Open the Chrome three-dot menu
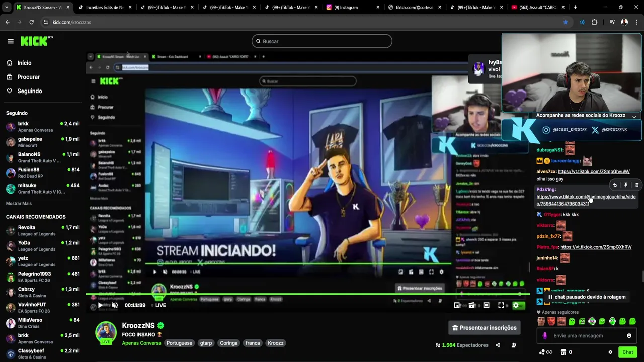Screen dimensions: 644x362 tap(636, 22)
